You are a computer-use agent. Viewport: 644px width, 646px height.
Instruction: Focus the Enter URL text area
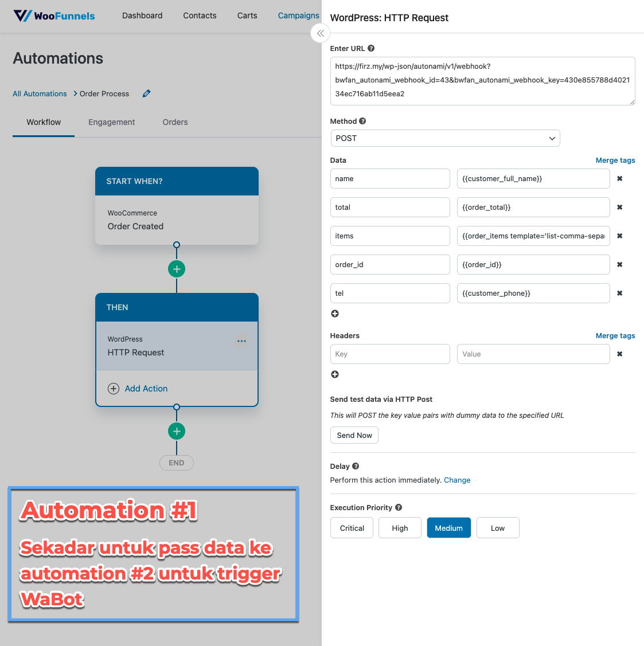[x=482, y=81]
